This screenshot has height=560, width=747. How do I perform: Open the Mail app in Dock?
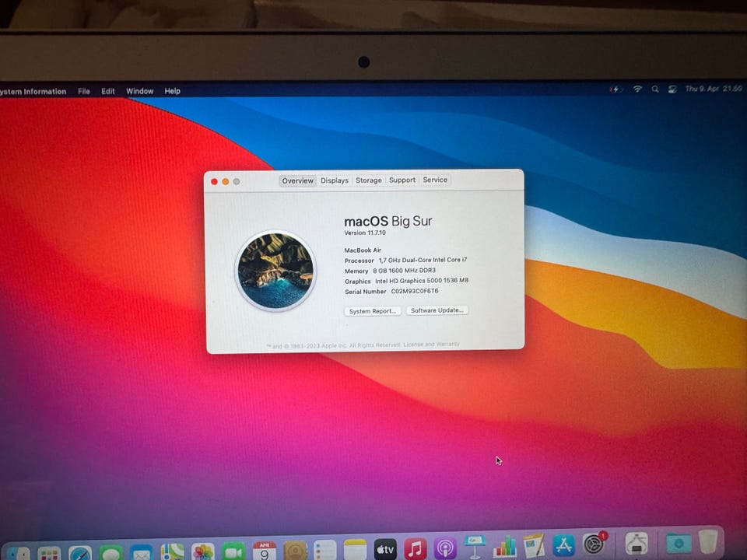(142, 552)
